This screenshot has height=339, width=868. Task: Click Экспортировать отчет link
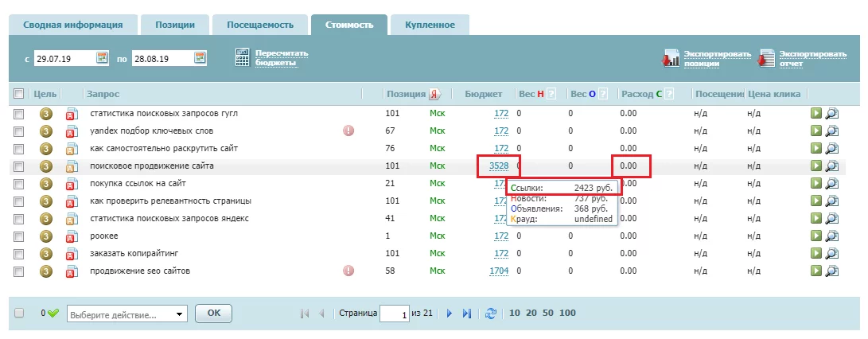[813, 59]
